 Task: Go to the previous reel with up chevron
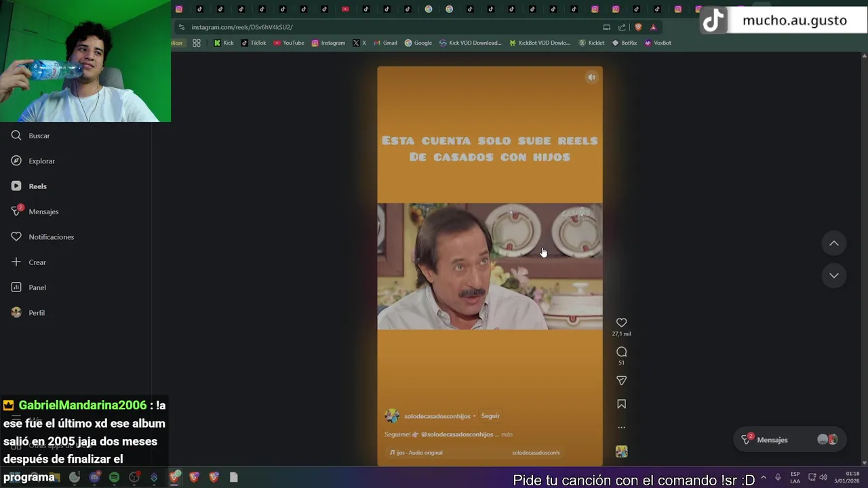coord(834,243)
